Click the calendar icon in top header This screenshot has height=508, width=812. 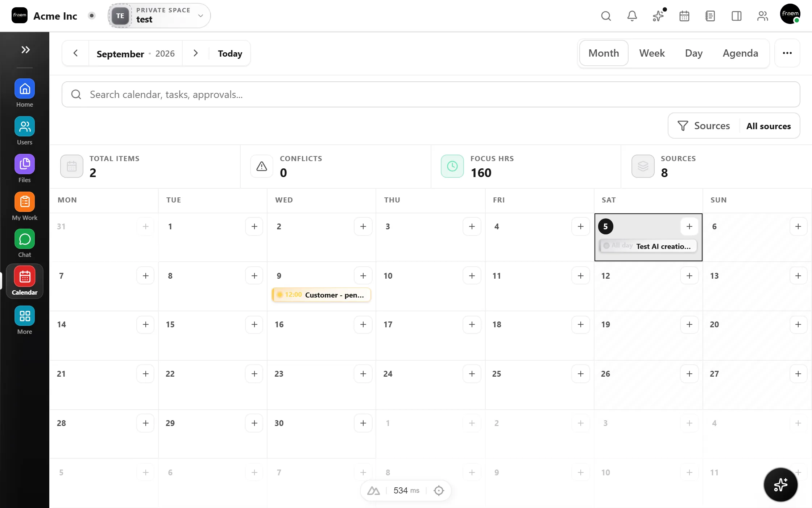pos(684,16)
